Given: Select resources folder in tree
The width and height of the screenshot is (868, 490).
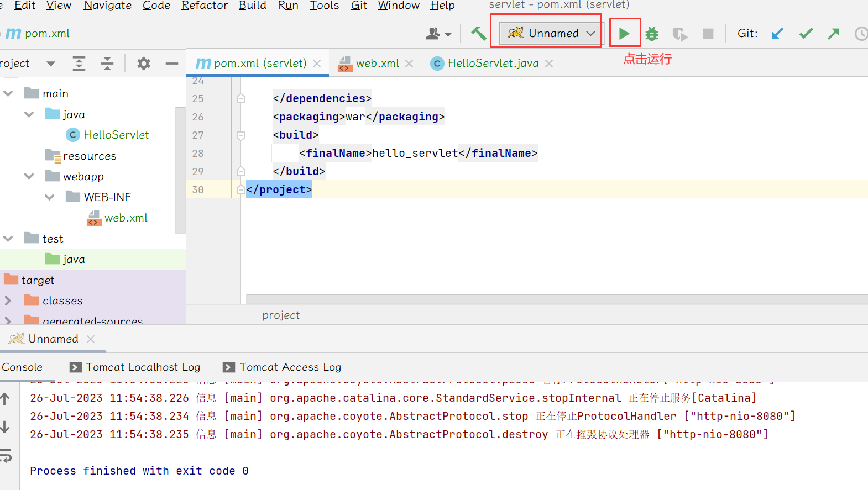Looking at the screenshot, I should (x=81, y=156).
